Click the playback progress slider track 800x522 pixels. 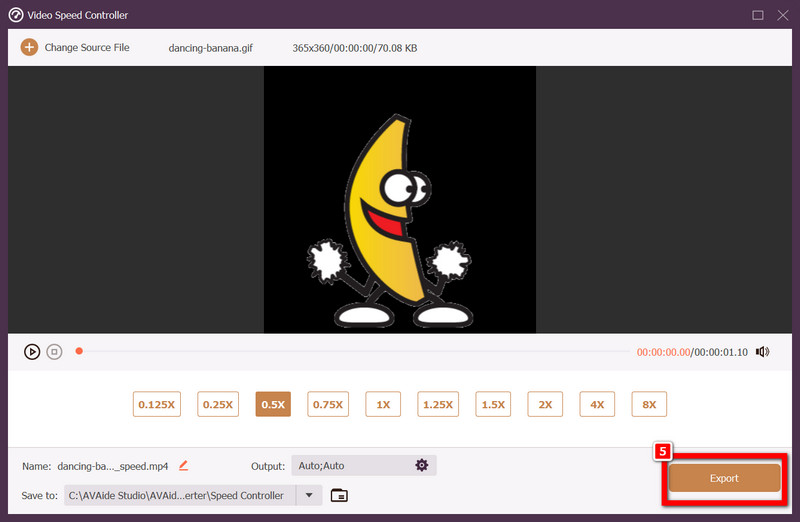(x=350, y=352)
